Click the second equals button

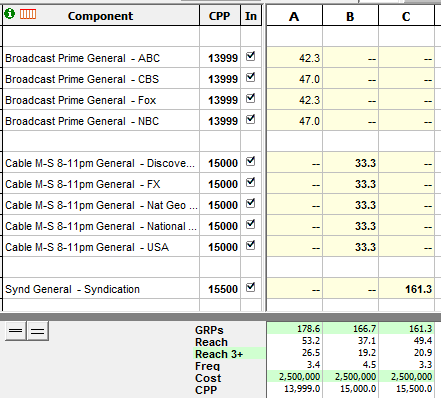coord(38,331)
